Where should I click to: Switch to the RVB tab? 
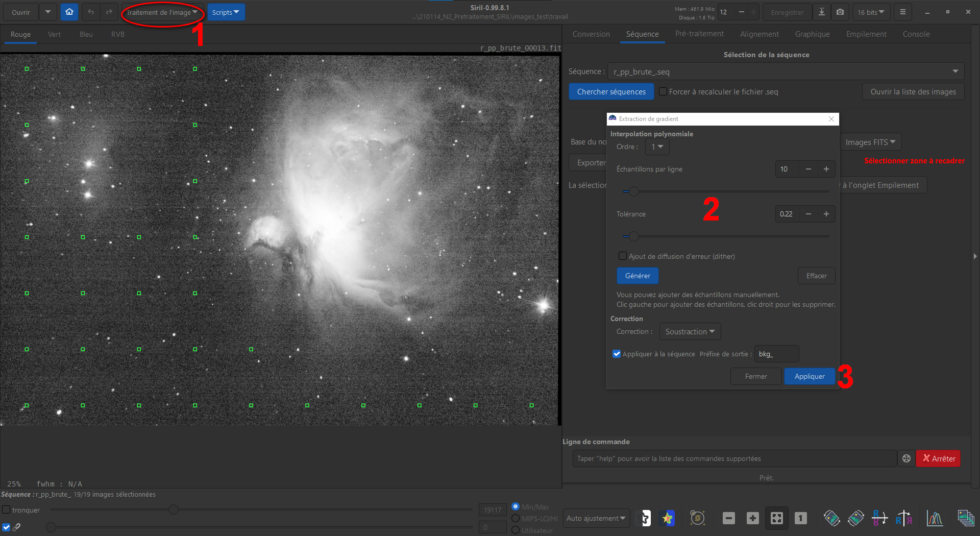118,34
